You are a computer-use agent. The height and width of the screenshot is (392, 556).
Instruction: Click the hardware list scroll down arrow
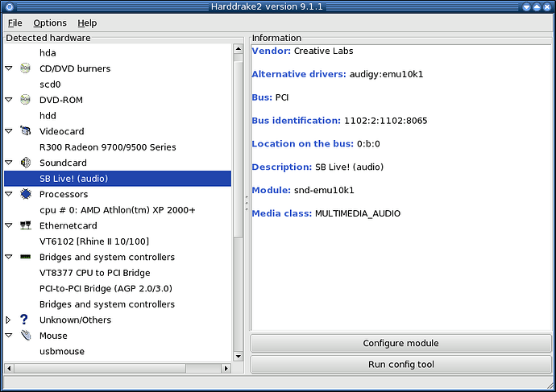[238, 355]
